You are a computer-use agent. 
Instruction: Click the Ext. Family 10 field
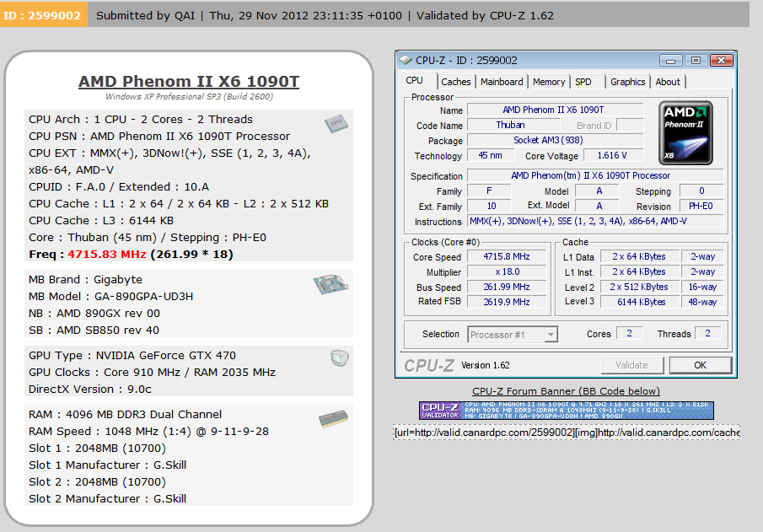pos(489,206)
